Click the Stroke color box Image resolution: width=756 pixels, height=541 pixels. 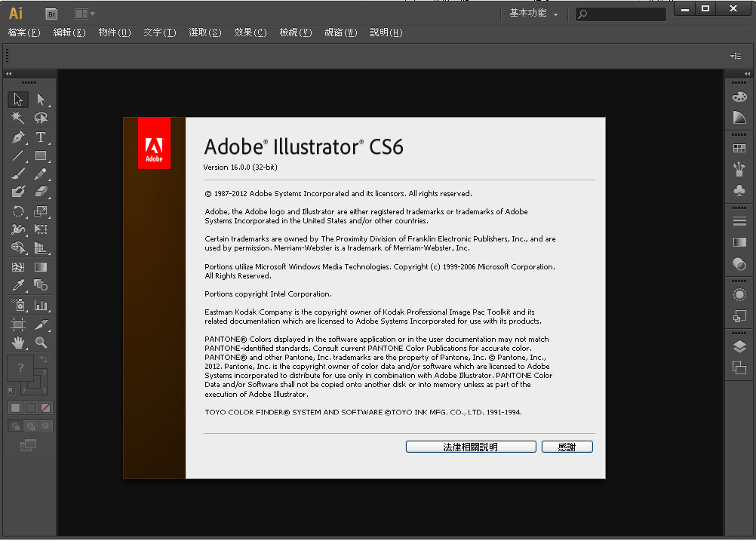tap(35, 383)
